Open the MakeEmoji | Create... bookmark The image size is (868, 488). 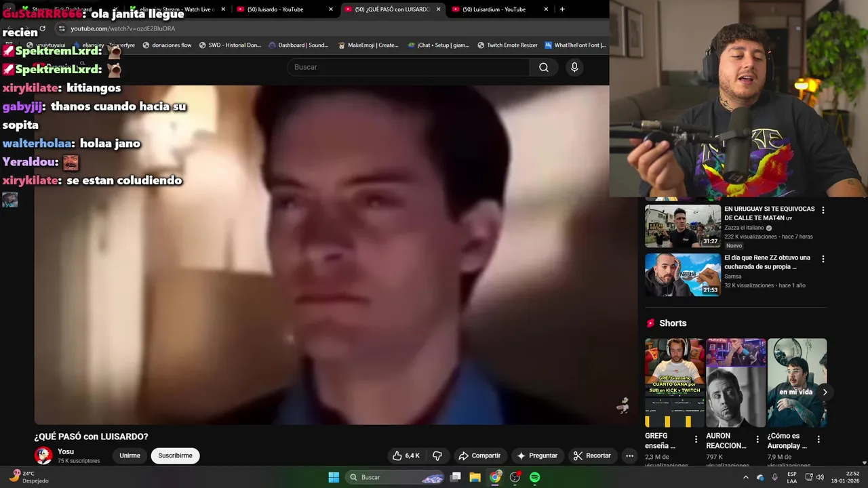(368, 45)
